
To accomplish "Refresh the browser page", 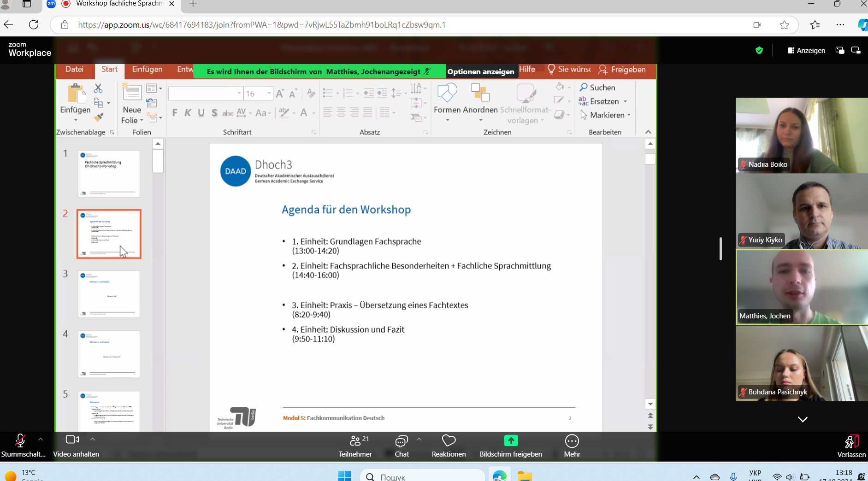I will 34,25.
